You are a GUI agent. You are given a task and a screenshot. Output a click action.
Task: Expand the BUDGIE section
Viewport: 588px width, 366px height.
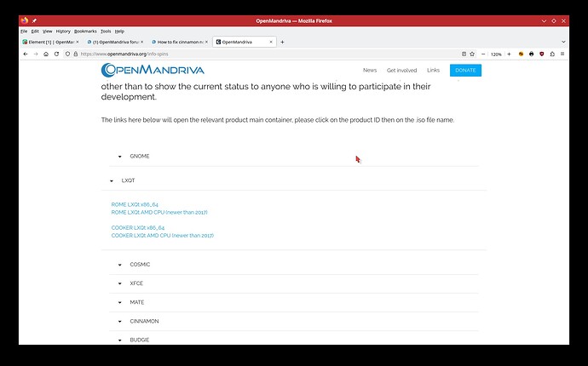(x=294, y=340)
